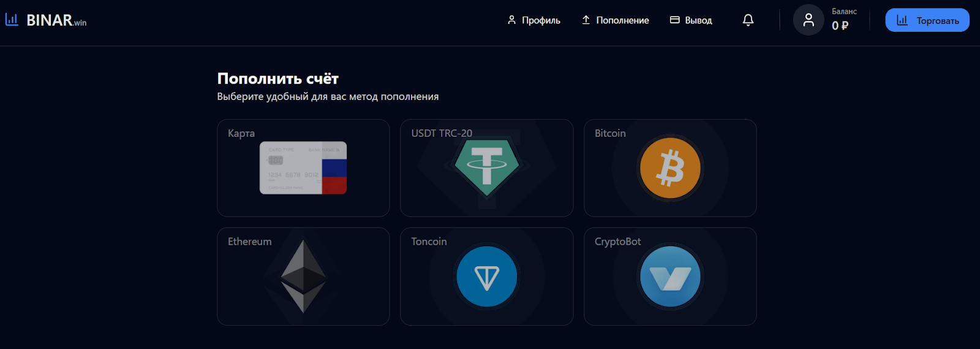Click the bank card image

(303, 168)
